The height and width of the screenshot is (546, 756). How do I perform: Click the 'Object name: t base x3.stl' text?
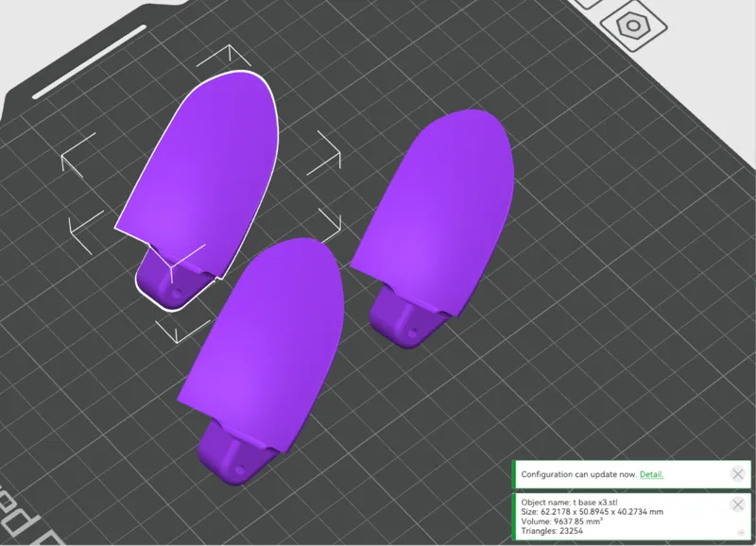[569, 503]
